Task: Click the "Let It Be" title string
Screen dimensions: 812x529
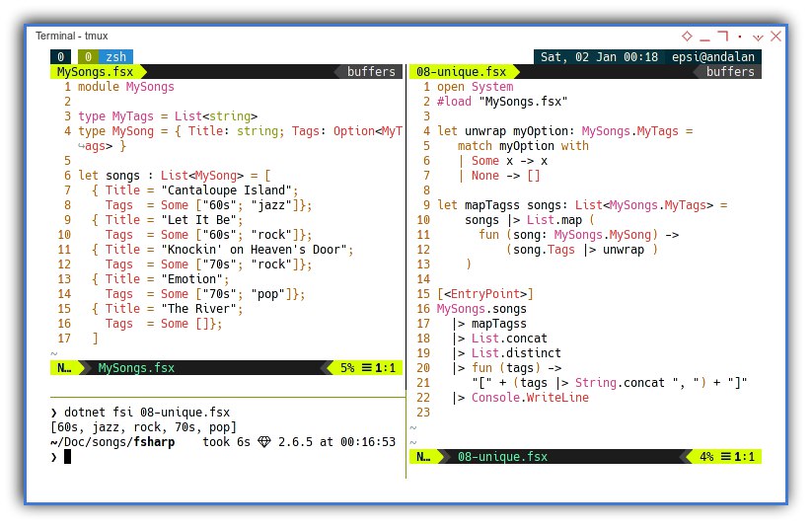Action: (x=199, y=220)
